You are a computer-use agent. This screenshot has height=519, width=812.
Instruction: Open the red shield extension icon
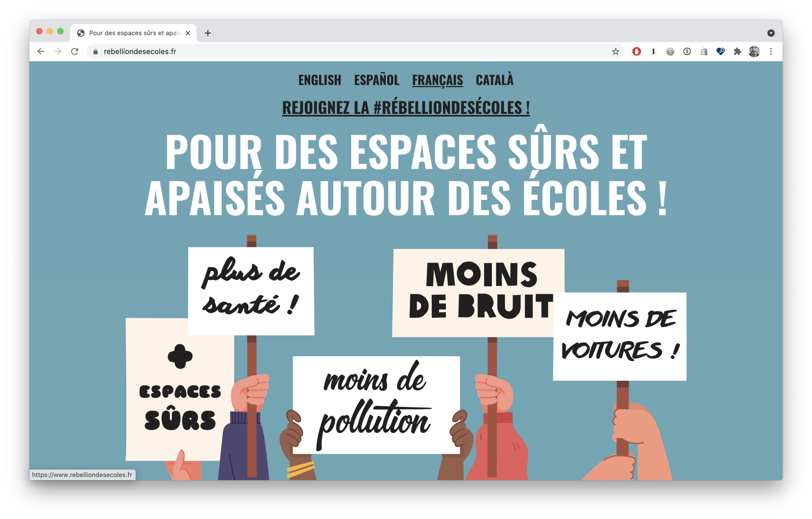click(637, 52)
